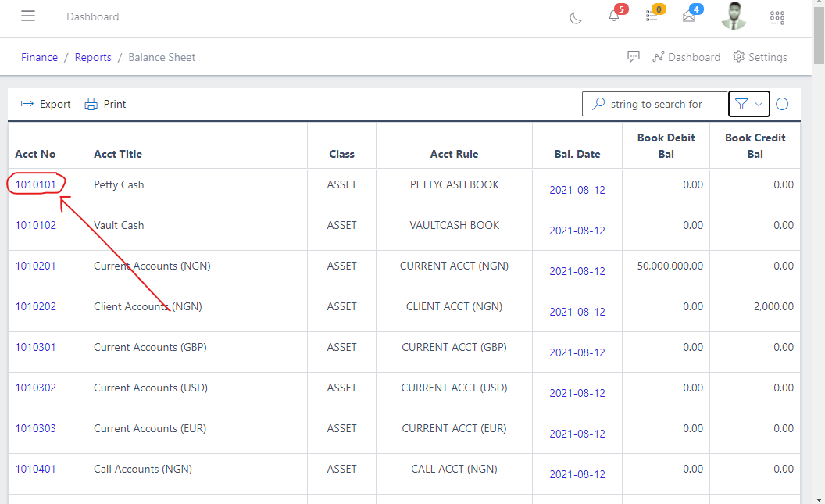Open the user avatar profile
This screenshot has width=825, height=504.
(x=734, y=16)
